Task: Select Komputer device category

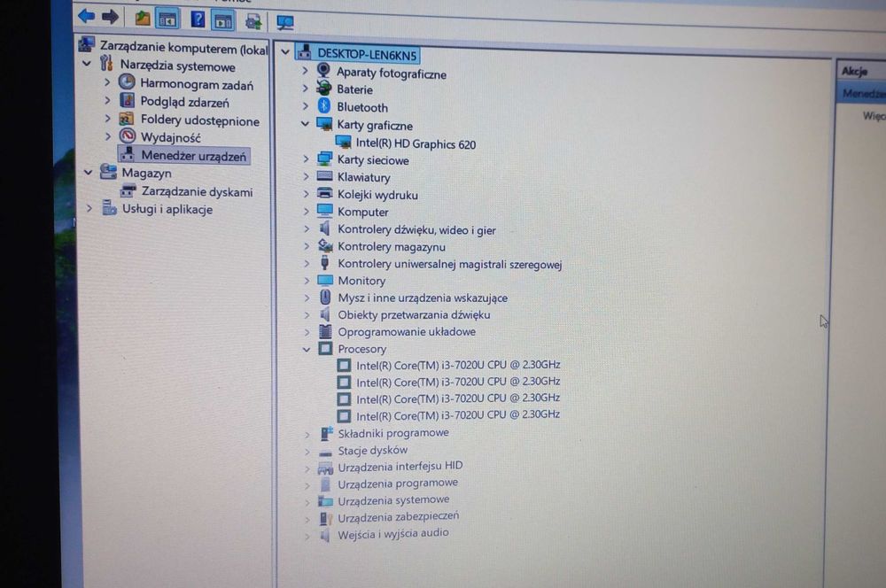Action: coord(362,212)
